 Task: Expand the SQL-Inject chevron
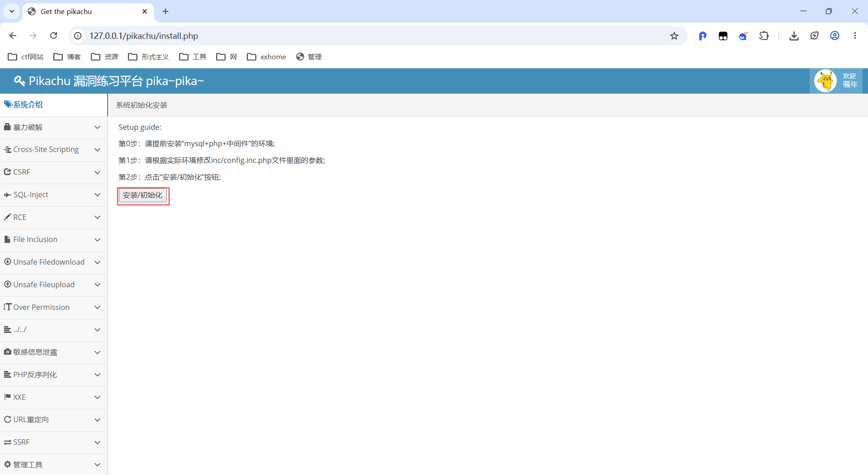coord(97,195)
